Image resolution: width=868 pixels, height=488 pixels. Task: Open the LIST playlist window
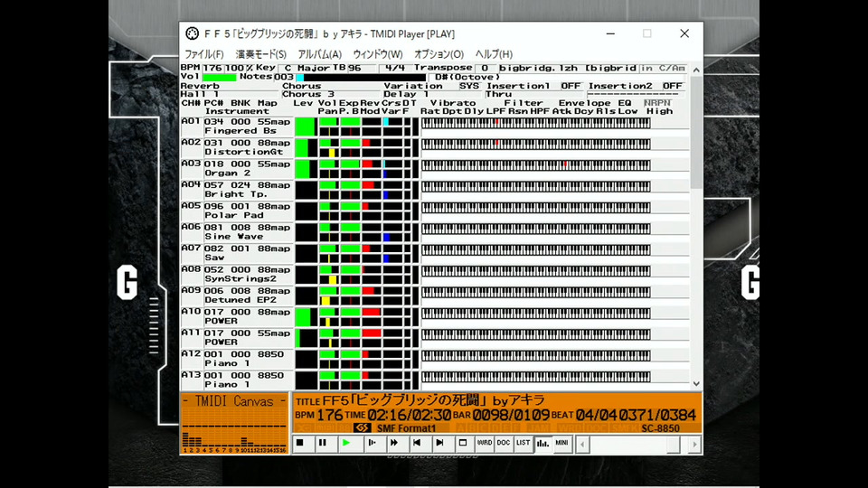[x=524, y=443]
